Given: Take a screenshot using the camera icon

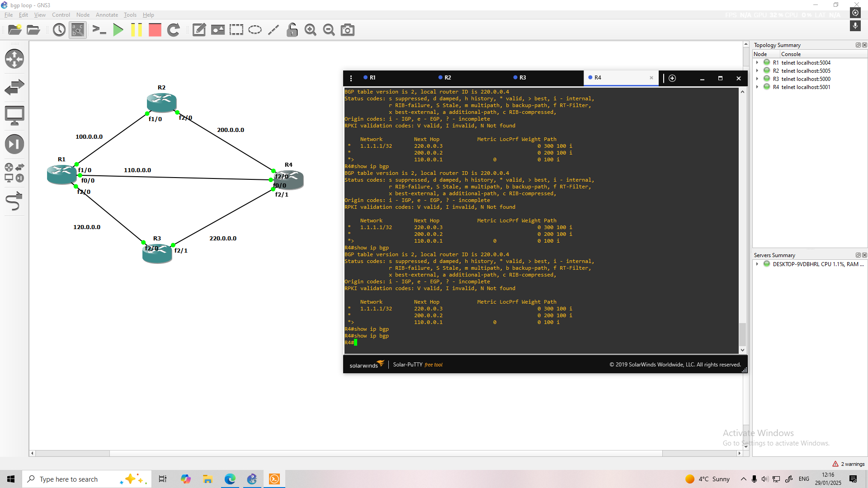Looking at the screenshot, I should pos(347,30).
